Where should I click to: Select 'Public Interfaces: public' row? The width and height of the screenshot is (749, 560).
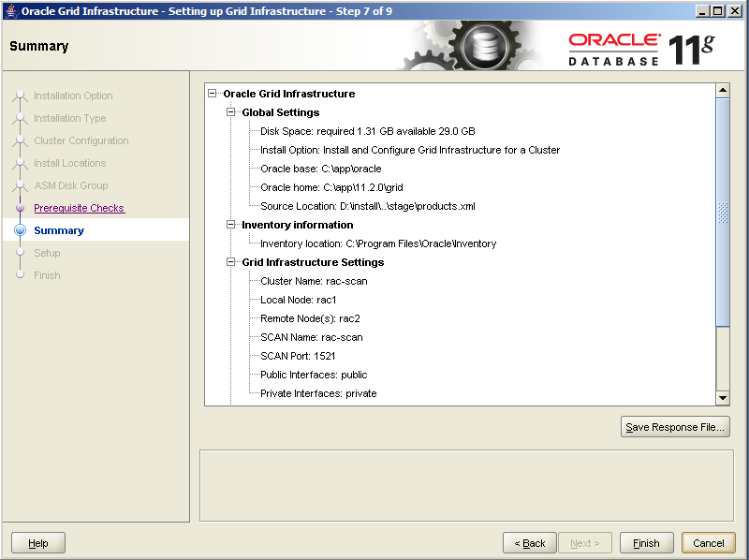click(x=314, y=375)
